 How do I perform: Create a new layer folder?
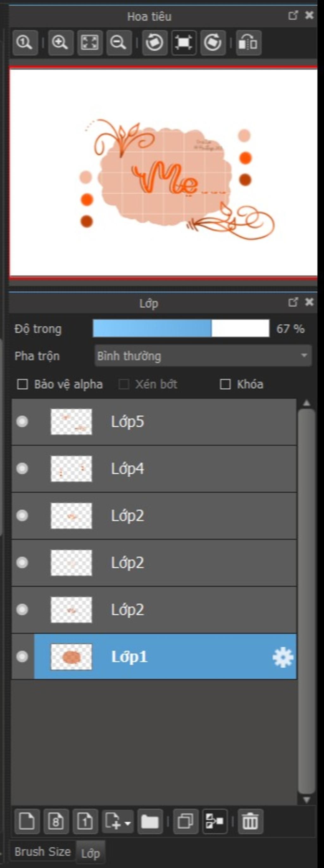tap(150, 821)
